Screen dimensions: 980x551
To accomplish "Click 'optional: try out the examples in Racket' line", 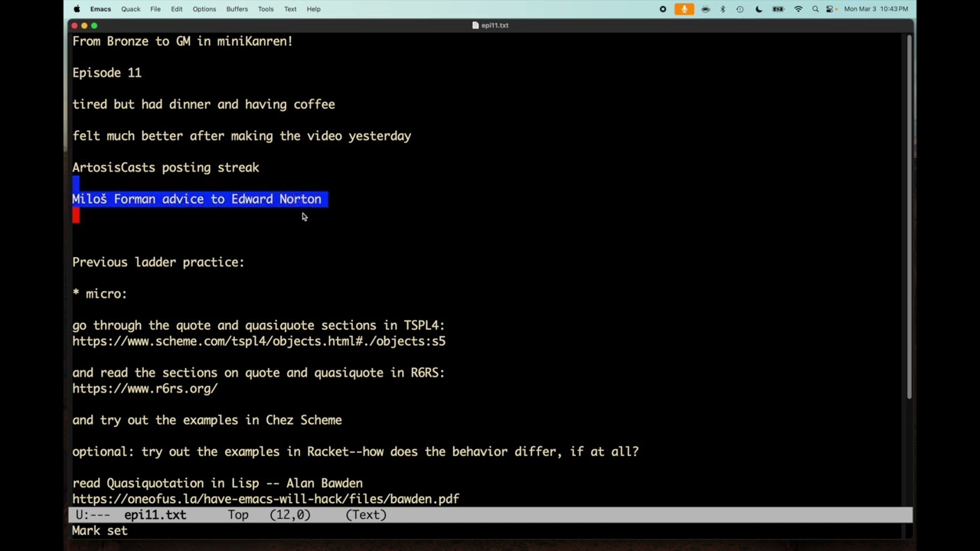I will 355,452.
